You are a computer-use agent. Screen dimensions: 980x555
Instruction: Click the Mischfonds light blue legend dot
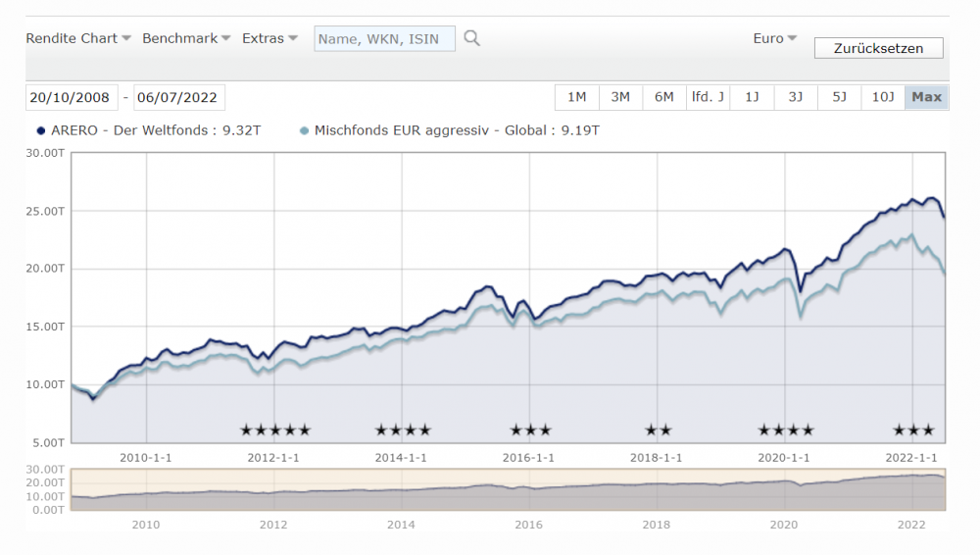click(305, 130)
